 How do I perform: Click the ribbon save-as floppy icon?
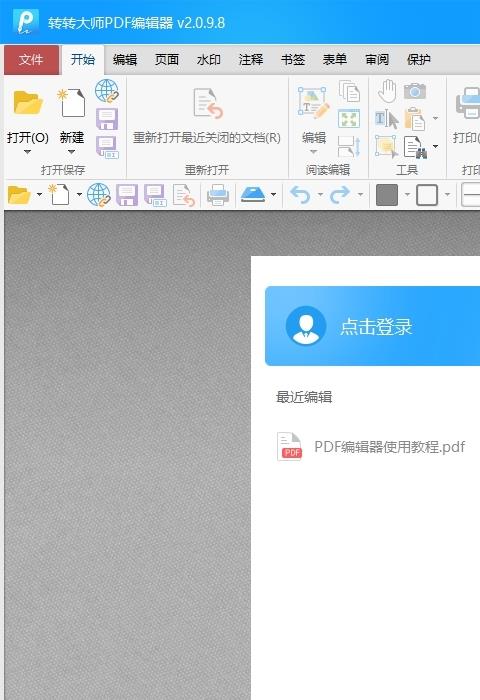pyautogui.click(x=107, y=147)
